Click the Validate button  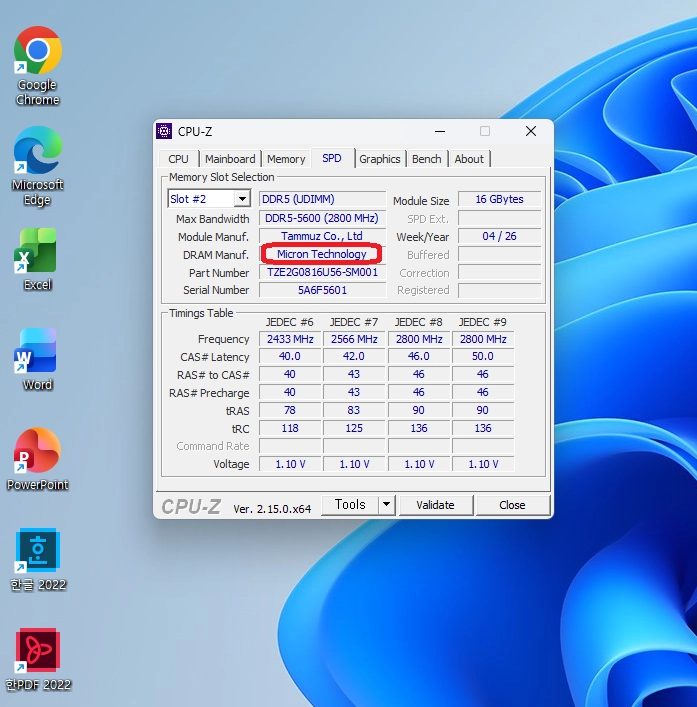click(x=436, y=505)
